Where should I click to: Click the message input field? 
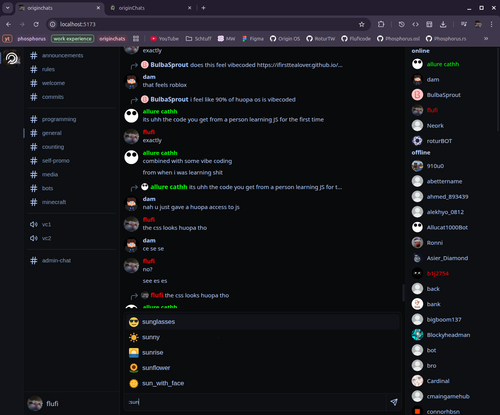click(x=256, y=402)
